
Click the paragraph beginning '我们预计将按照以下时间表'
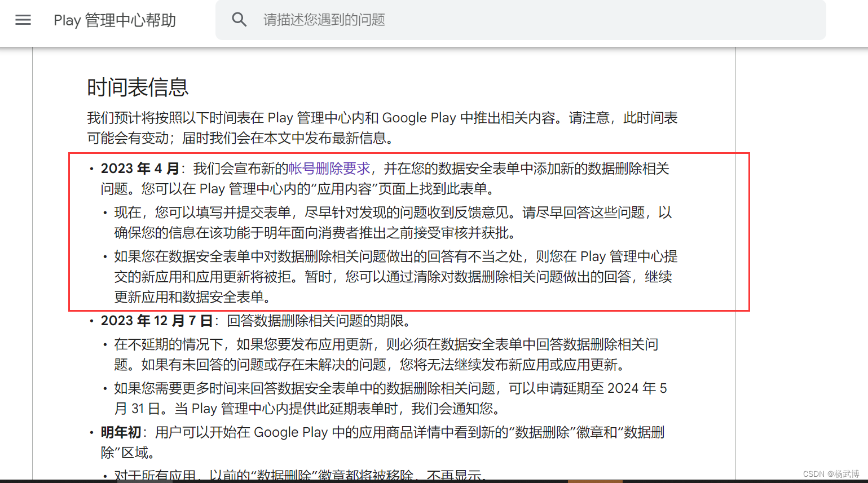382,128
